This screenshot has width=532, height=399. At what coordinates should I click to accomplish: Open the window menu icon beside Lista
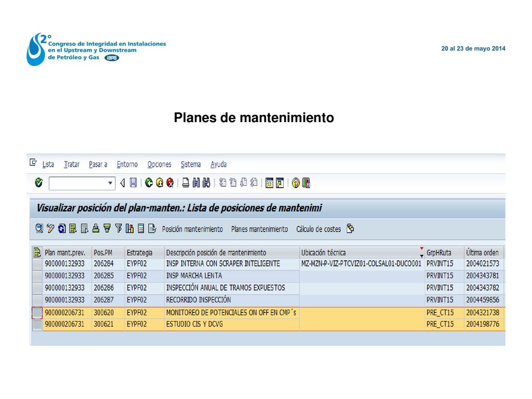[x=33, y=163]
